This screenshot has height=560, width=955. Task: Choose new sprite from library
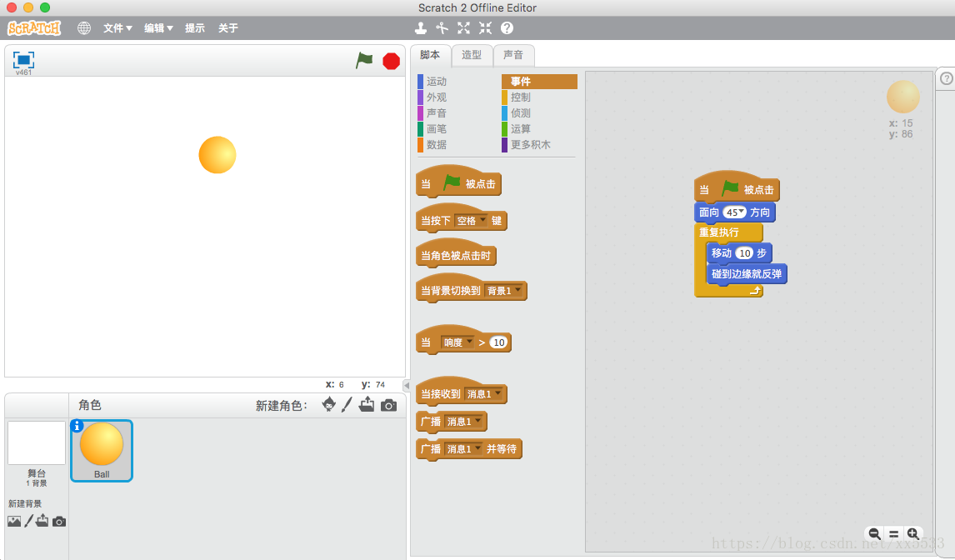coord(328,405)
